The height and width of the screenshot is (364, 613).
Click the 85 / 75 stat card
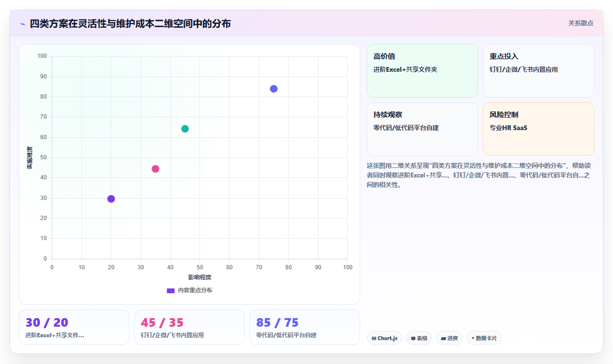click(x=305, y=327)
